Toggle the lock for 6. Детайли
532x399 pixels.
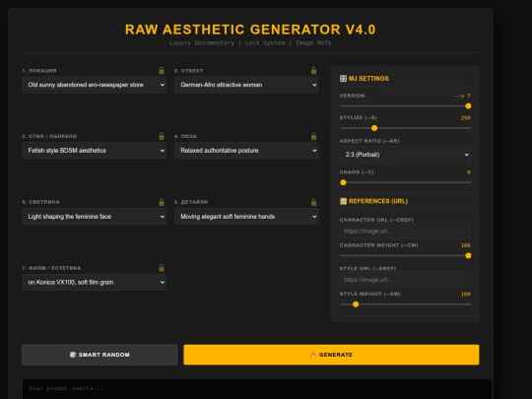click(314, 202)
